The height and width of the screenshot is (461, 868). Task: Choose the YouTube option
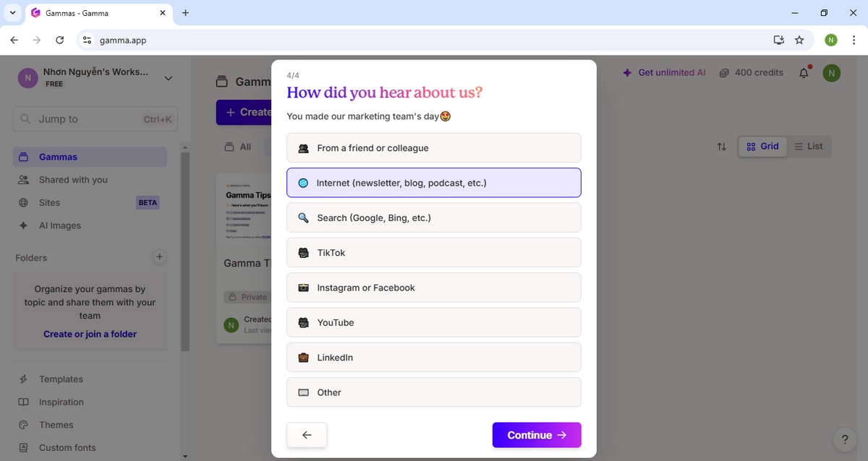(433, 322)
